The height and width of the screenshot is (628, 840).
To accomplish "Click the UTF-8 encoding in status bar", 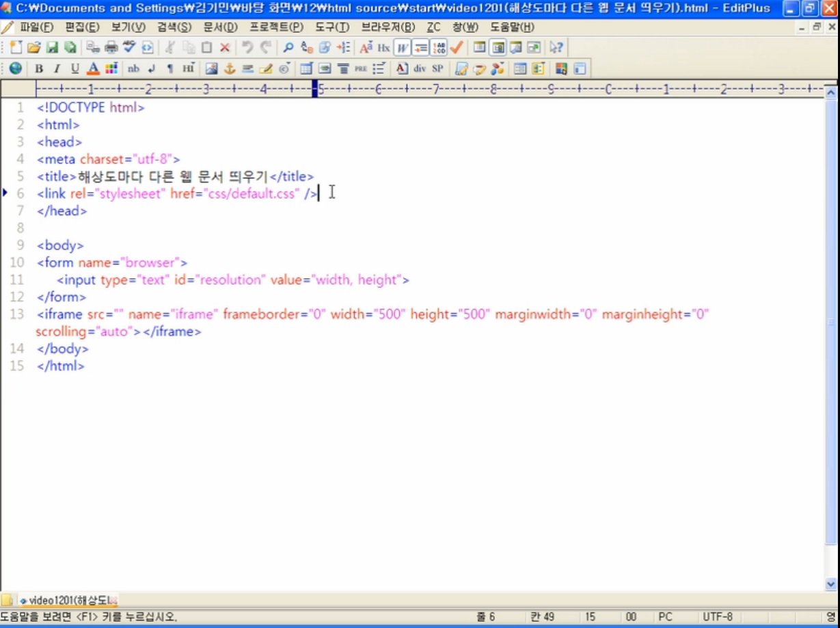I will coord(718,617).
